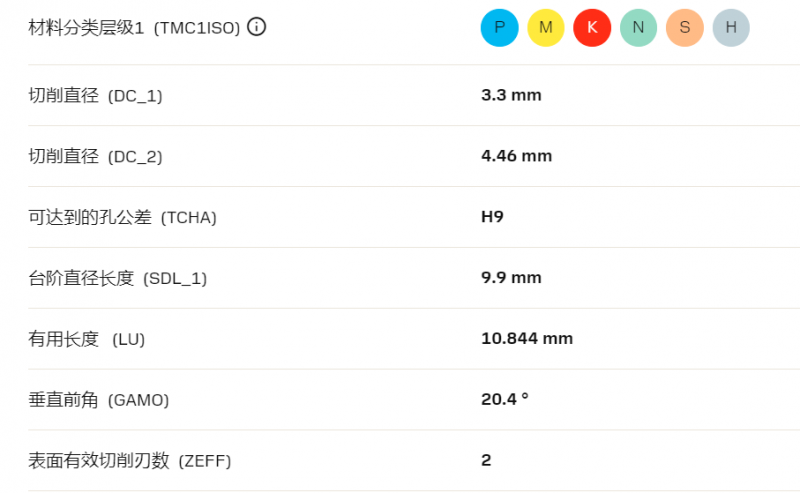Image resolution: width=800 pixels, height=493 pixels.
Task: Select the 材料分类层级1 (TMC1ISO) label
Action: [x=134, y=28]
